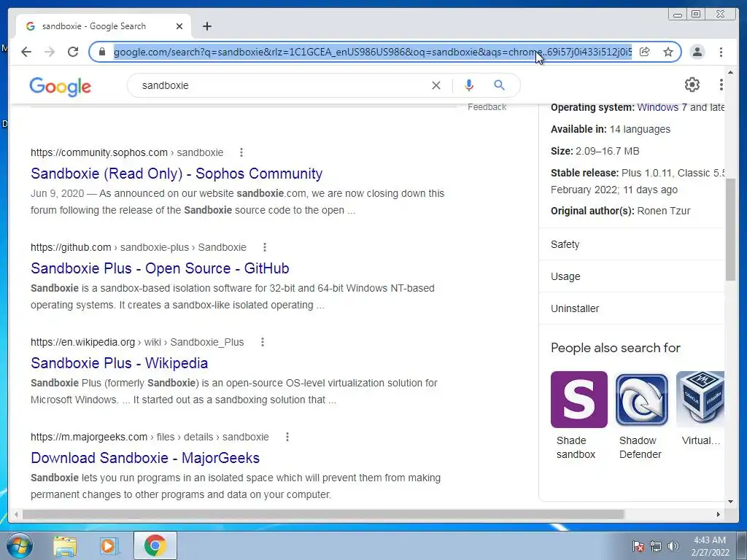Click the Google logo
Image resolution: width=747 pixels, height=560 pixels.
[60, 86]
